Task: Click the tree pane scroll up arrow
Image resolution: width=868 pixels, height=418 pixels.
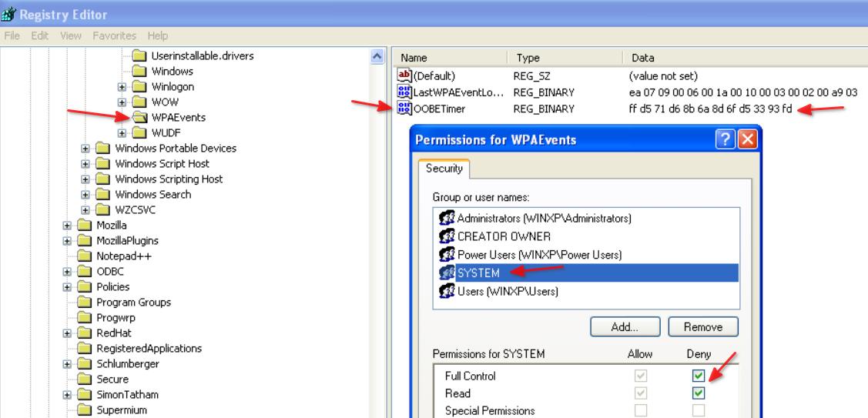Action: pos(377,56)
